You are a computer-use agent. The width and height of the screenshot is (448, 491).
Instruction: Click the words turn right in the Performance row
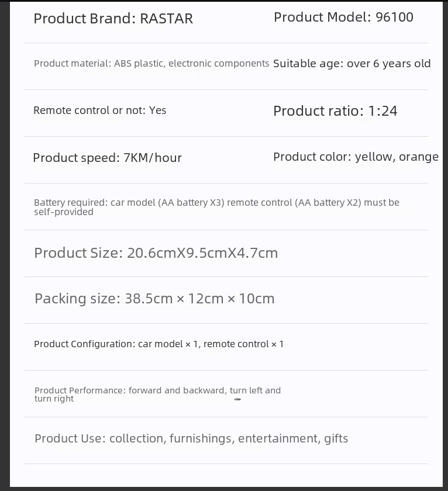(54, 399)
